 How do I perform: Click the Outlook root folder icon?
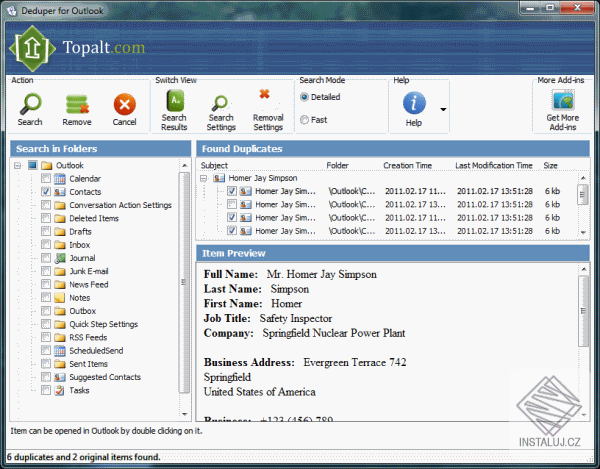click(x=46, y=165)
